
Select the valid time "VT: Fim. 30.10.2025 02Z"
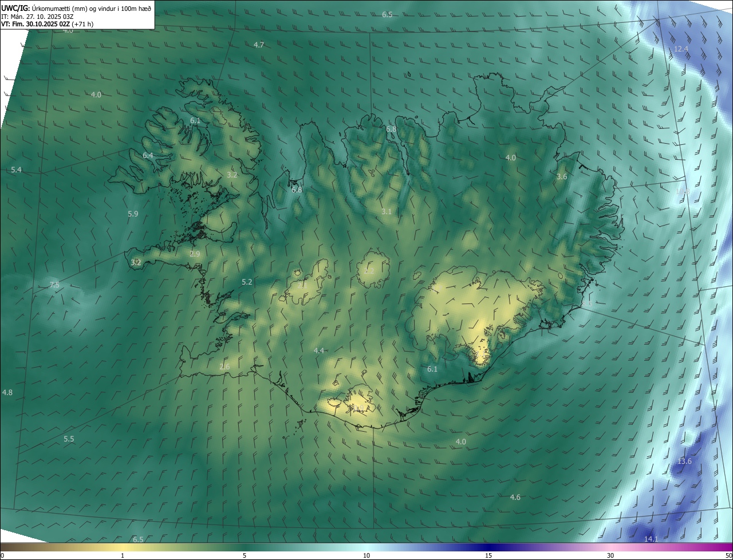coord(36,24)
